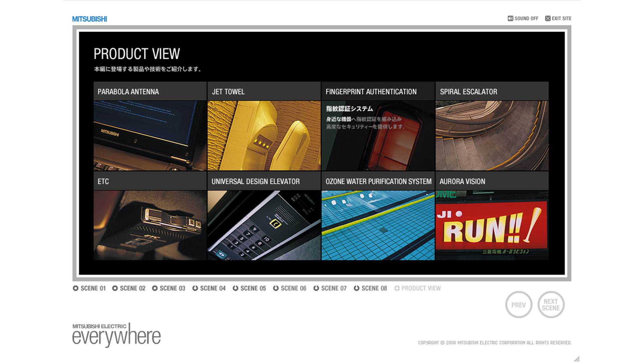This screenshot has height=362, width=644.
Task: Click the Scene 03 circle icon
Action: (155, 288)
